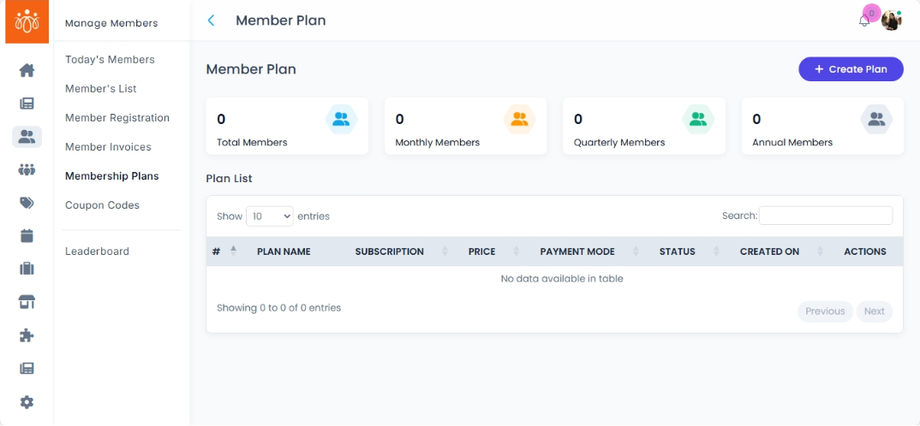The height and width of the screenshot is (426, 920).
Task: Select Coupon Codes in the submenu
Action: click(102, 205)
